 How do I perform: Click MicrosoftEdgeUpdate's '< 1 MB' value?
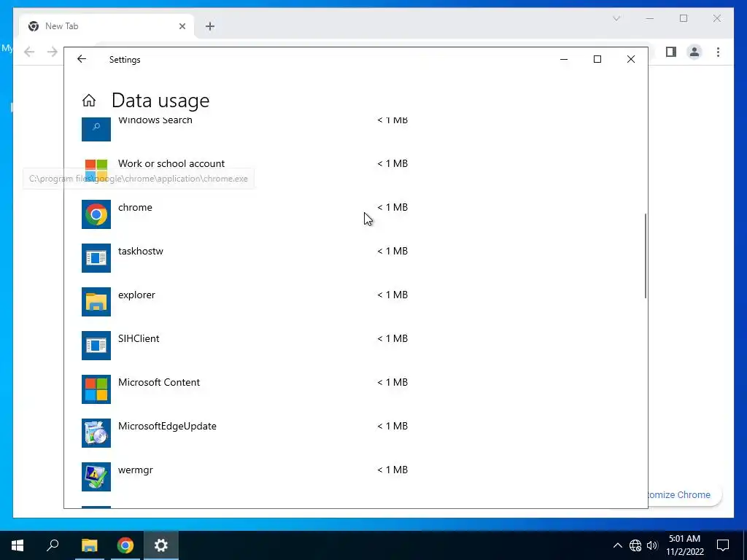coord(392,426)
